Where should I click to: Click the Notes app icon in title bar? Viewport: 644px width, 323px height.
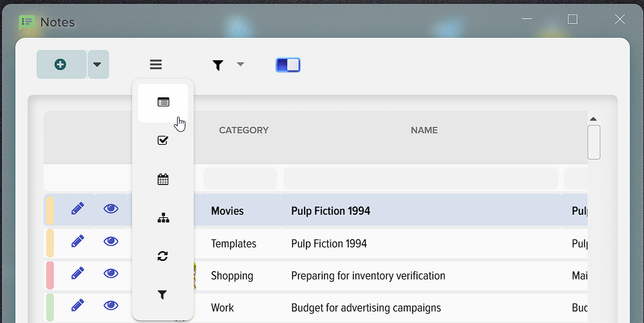tap(27, 22)
